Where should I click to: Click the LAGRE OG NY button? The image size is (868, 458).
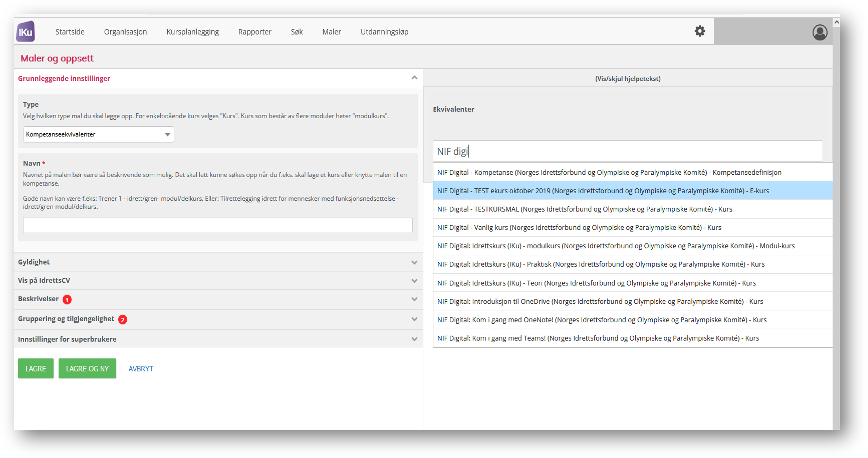click(x=87, y=368)
